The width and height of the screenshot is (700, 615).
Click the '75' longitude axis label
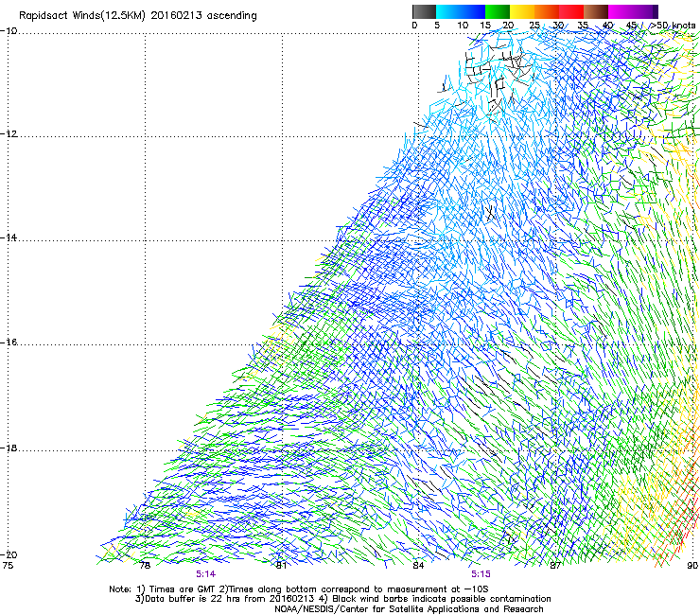click(8, 566)
